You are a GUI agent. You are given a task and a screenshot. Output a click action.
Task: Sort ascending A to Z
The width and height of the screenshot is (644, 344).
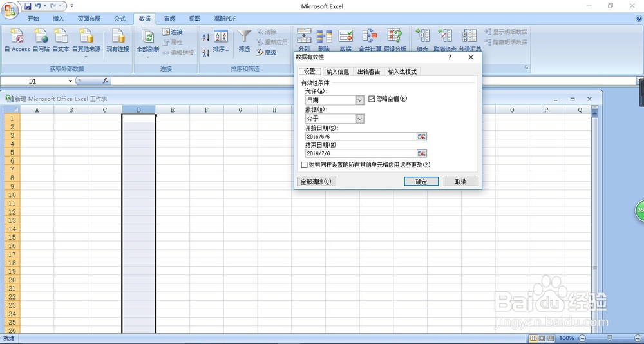pos(206,38)
